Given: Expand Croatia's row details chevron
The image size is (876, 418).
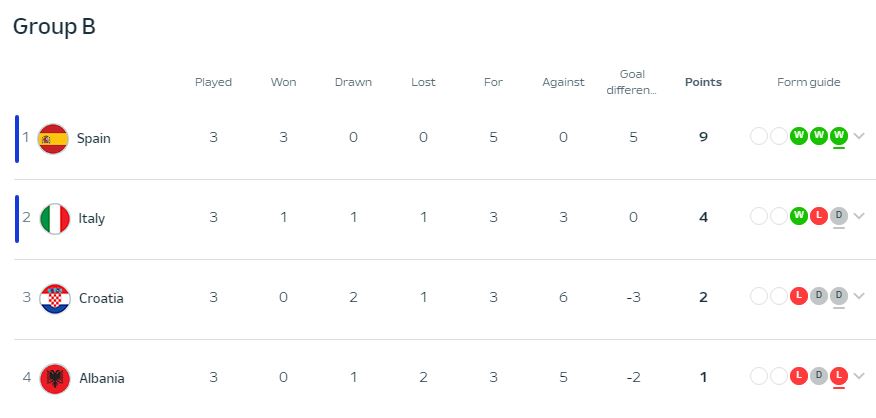Looking at the screenshot, I should pos(859,297).
